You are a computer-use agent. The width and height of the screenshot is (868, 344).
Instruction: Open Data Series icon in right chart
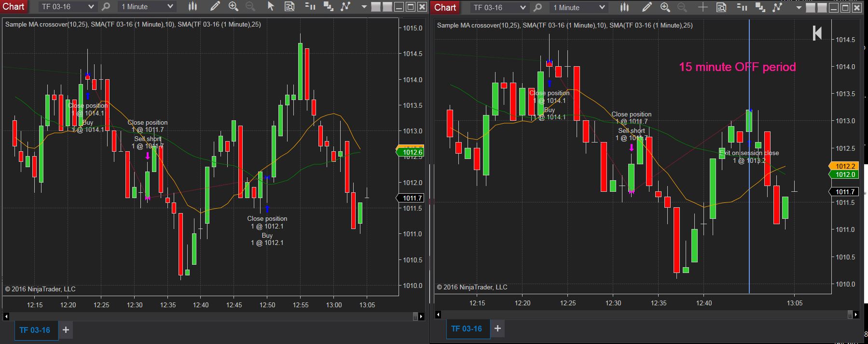coord(742,7)
